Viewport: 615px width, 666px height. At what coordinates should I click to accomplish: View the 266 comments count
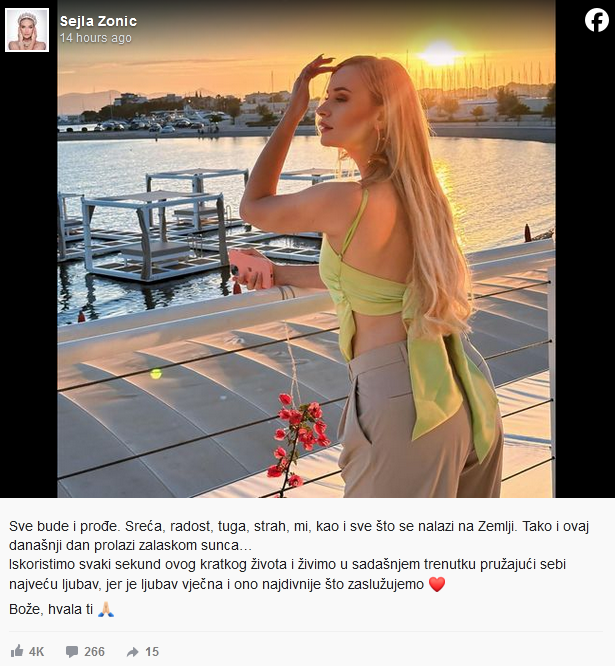pyautogui.click(x=94, y=652)
